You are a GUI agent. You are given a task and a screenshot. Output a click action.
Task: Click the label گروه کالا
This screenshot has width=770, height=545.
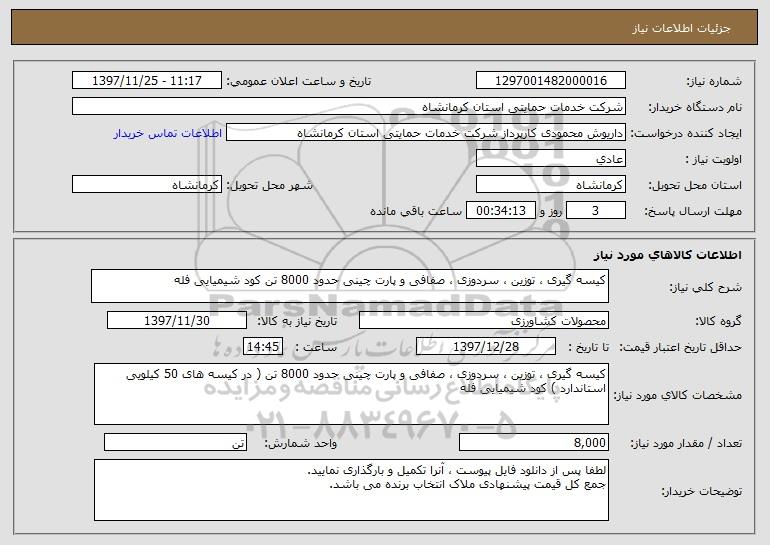coord(718,321)
